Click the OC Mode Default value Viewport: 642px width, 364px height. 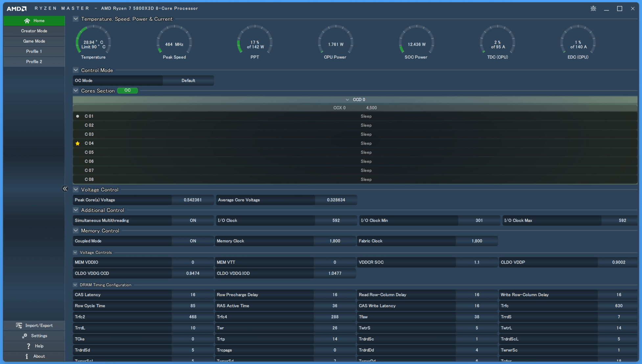click(188, 80)
